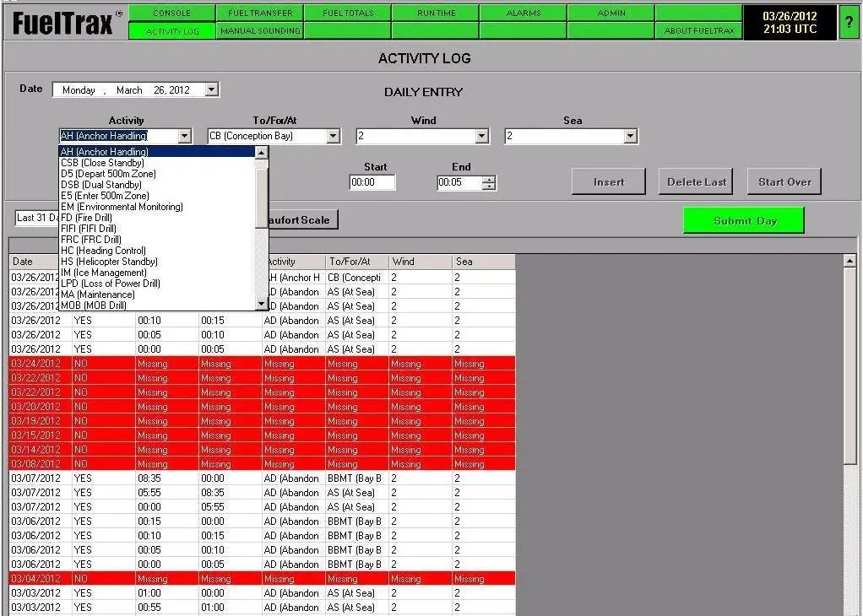
Task: Select the 03/07/2012 row starting 08:35
Action: point(262,478)
